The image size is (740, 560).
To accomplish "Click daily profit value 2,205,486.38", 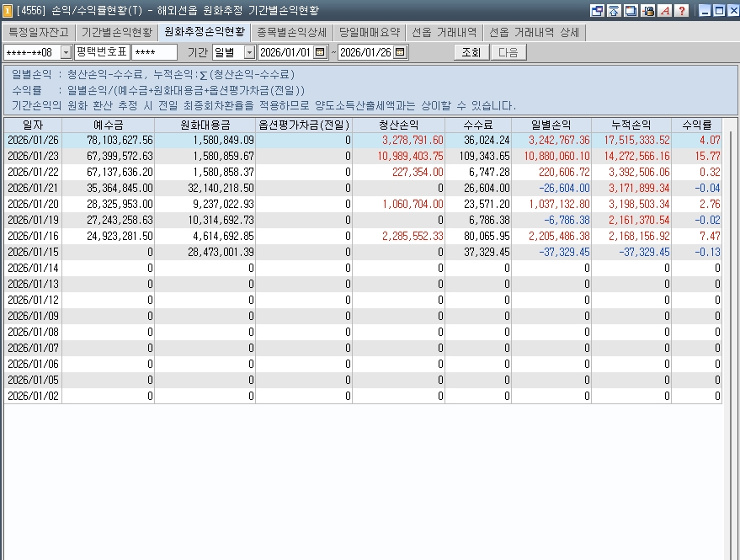I will (x=559, y=236).
